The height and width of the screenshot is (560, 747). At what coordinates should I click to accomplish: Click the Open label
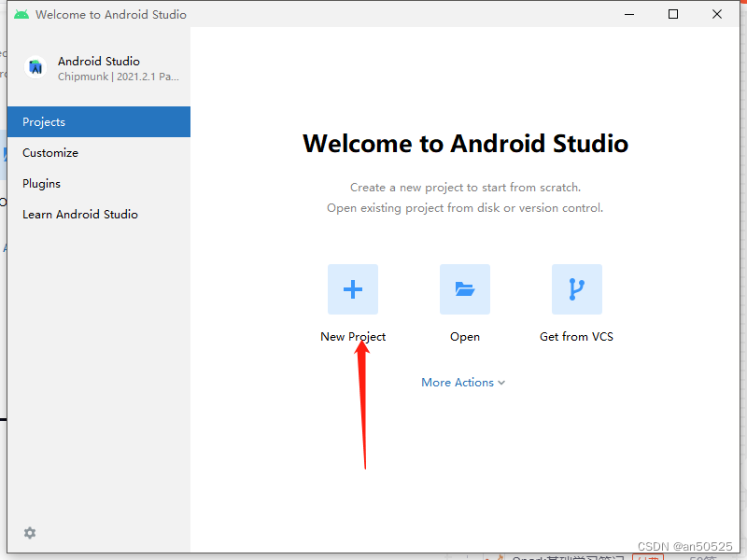(465, 337)
